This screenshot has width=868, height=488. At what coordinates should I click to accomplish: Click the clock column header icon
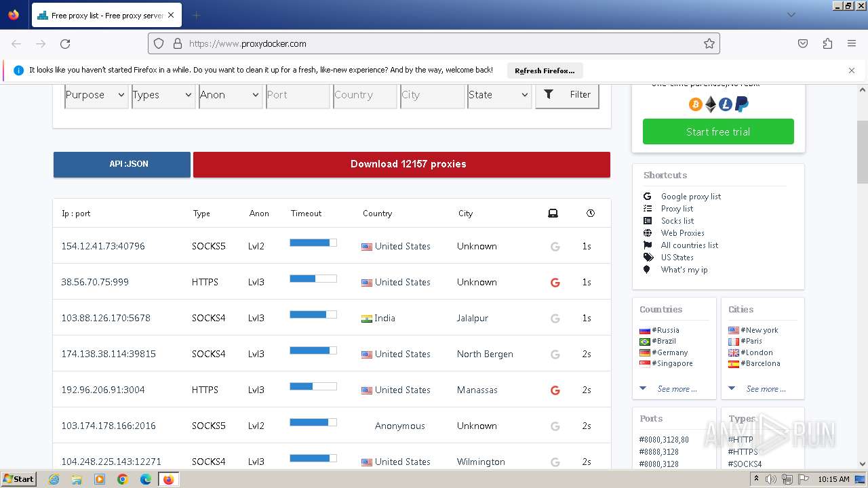point(590,213)
